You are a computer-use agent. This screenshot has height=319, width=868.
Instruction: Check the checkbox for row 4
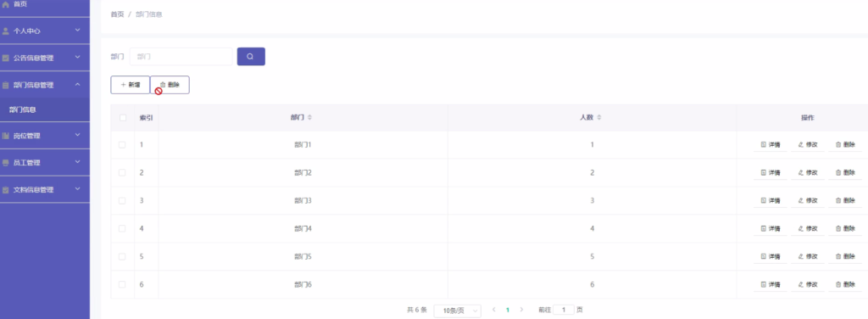coord(122,228)
